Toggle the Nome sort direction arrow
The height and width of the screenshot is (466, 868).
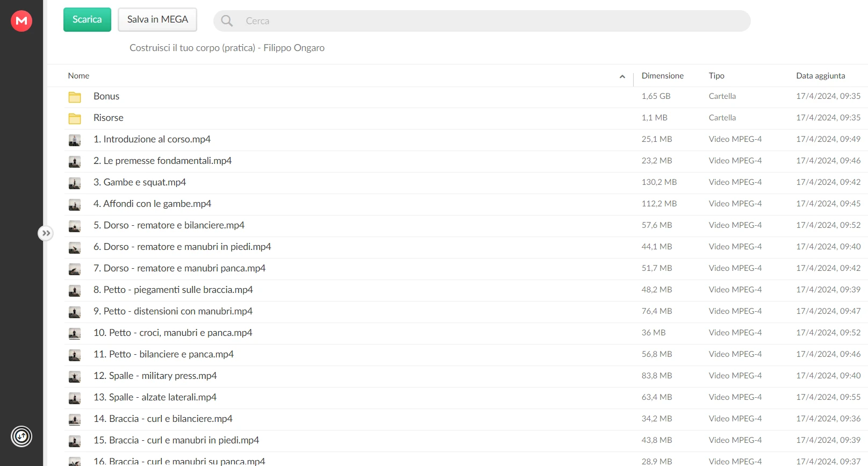pos(622,76)
